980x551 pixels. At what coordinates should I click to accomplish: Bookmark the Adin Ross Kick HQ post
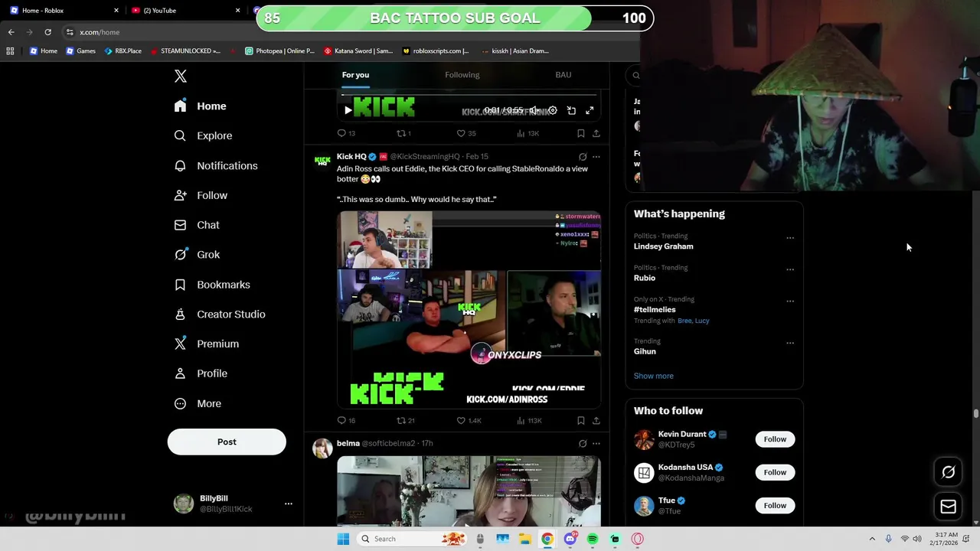click(580, 420)
